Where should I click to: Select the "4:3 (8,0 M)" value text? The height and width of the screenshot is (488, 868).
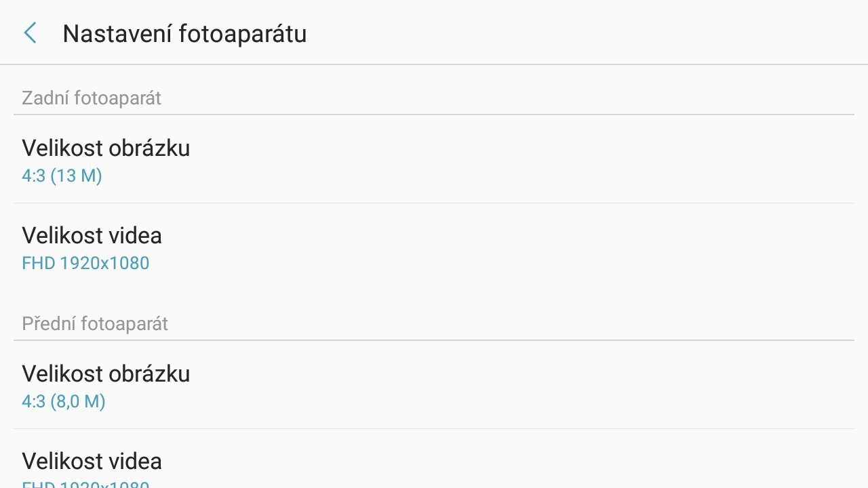point(64,401)
